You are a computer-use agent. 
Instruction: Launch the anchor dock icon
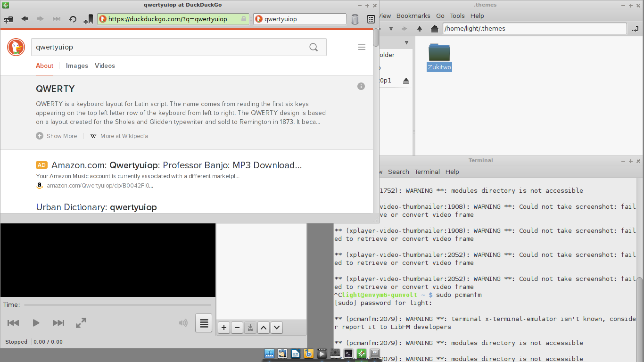[269, 353]
